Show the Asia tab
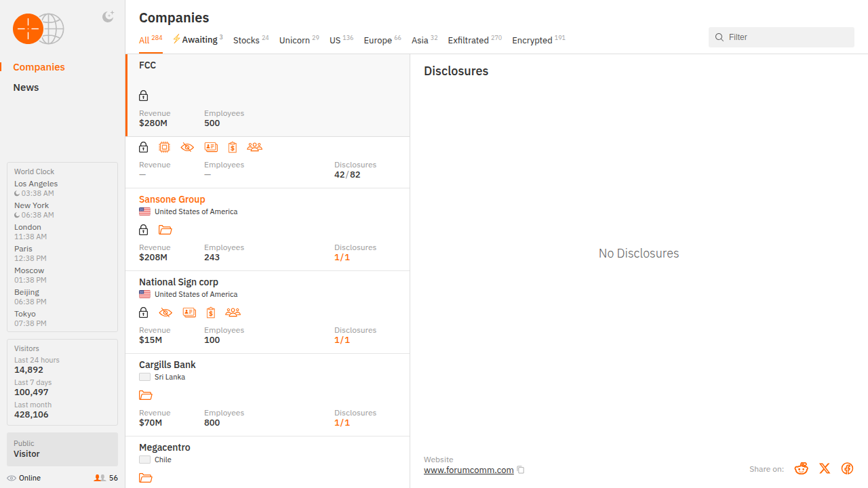868x488 pixels. 425,40
